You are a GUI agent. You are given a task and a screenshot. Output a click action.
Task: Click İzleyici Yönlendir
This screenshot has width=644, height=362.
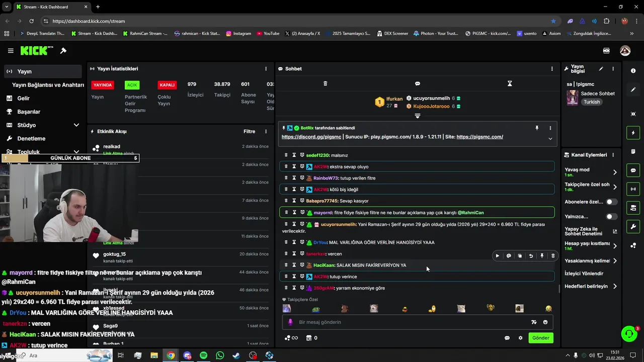(x=584, y=274)
